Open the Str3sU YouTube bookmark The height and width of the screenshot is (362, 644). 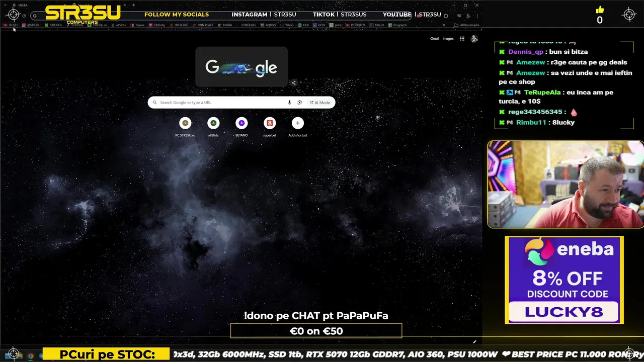(10, 25)
